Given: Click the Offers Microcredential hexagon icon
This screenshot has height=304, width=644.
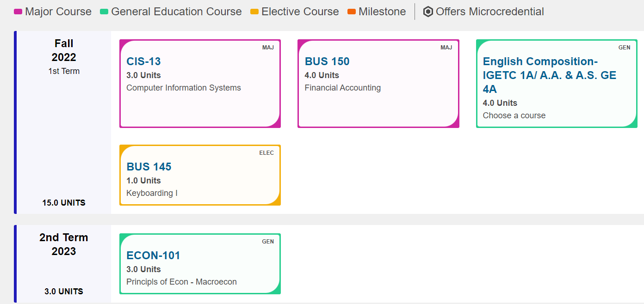Looking at the screenshot, I should tap(428, 12).
